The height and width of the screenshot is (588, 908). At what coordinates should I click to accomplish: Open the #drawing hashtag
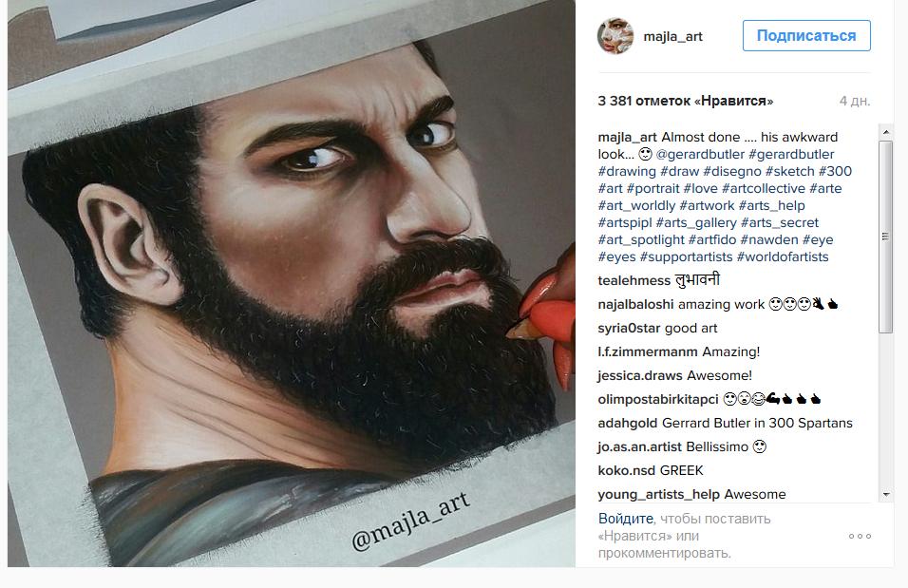[x=627, y=172]
